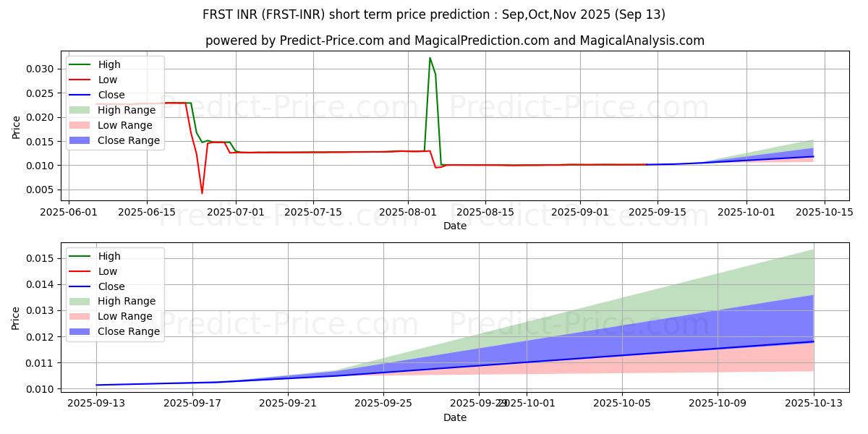
Task: Select the green High line marker in bottom legend
Action: point(82,256)
